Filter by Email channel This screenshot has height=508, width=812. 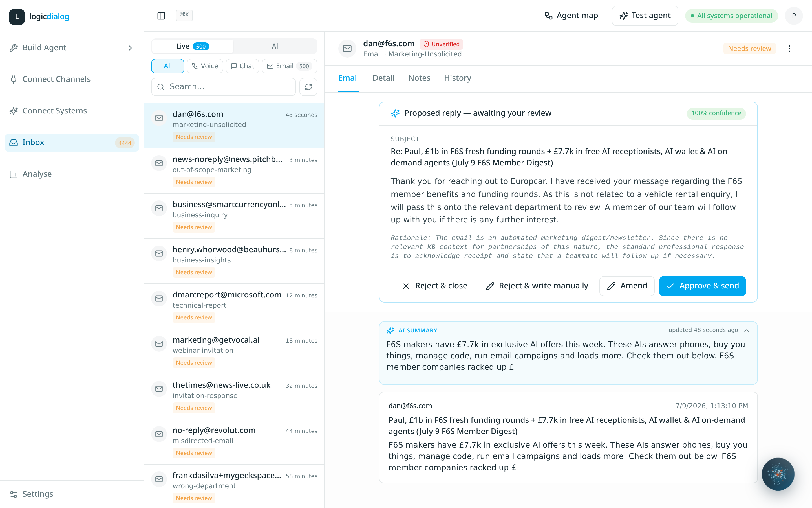click(289, 66)
